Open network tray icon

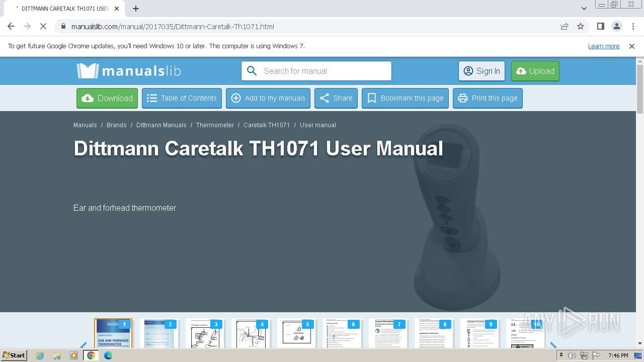(x=584, y=355)
